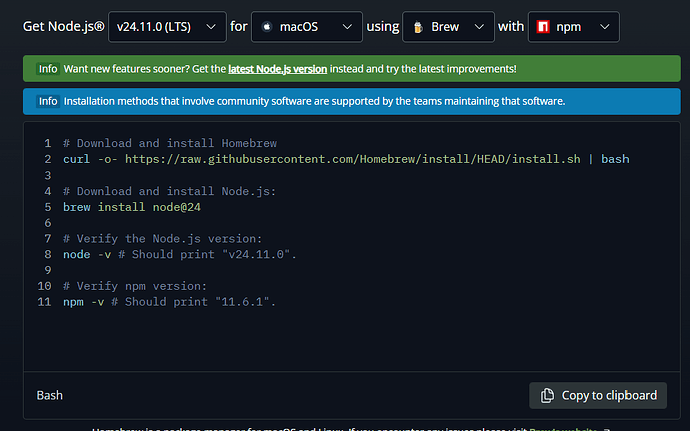Click the Brew beer mug icon
Viewport: 690px width, 431px height.
pyautogui.click(x=418, y=27)
